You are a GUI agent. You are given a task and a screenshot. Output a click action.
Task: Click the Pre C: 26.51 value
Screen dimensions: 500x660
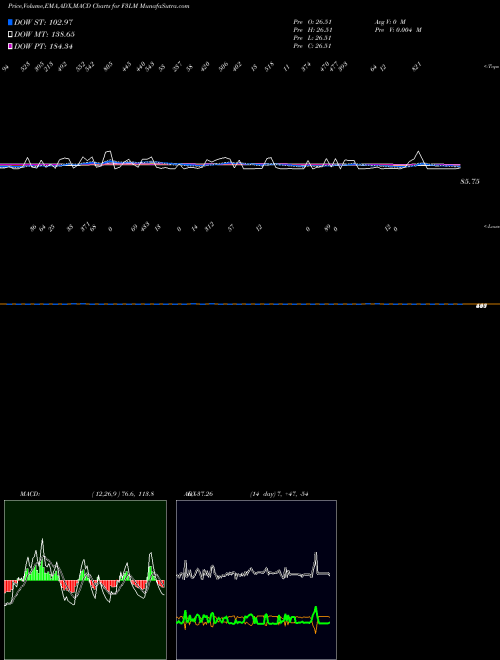[x=313, y=46]
